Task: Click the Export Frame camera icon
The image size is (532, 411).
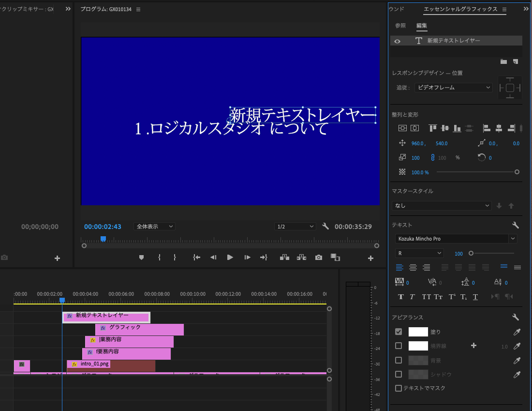Action: pyautogui.click(x=318, y=258)
